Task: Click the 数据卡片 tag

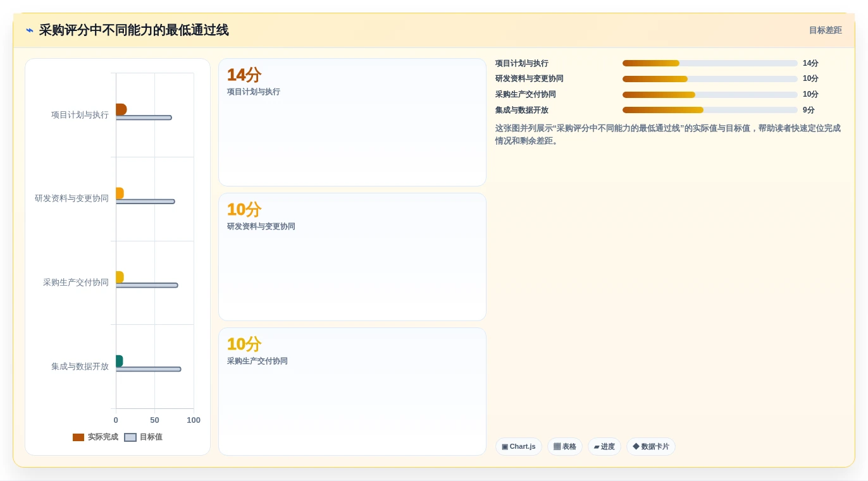Action: coord(651,446)
